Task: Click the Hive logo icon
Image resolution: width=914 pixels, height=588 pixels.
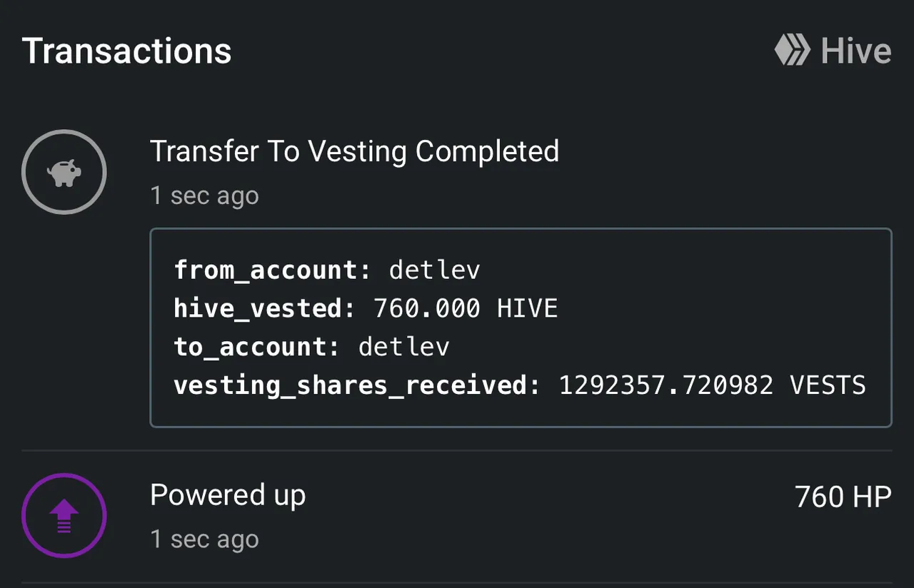Action: [793, 51]
